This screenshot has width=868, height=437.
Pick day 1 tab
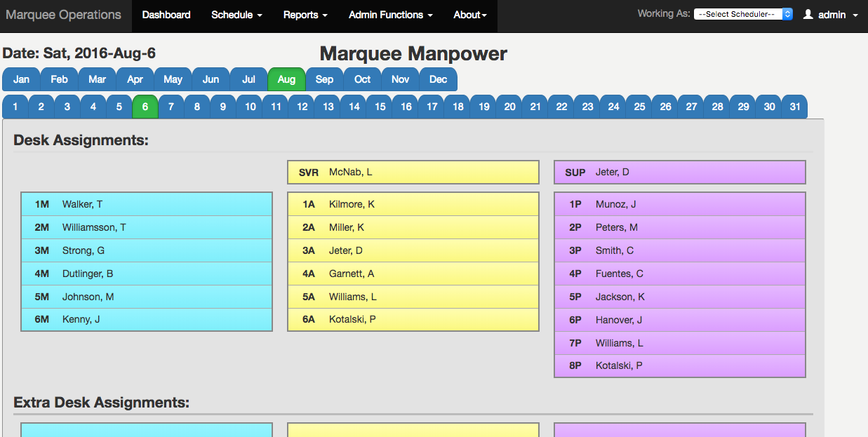point(15,107)
